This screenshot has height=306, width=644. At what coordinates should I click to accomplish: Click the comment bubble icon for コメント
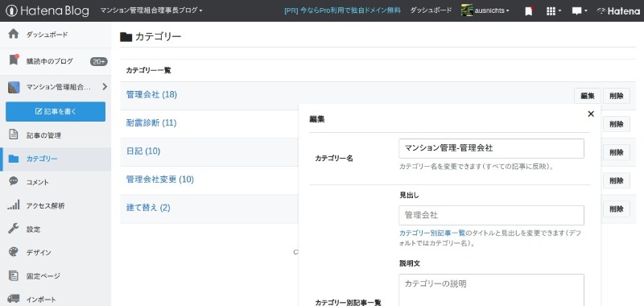tap(14, 181)
